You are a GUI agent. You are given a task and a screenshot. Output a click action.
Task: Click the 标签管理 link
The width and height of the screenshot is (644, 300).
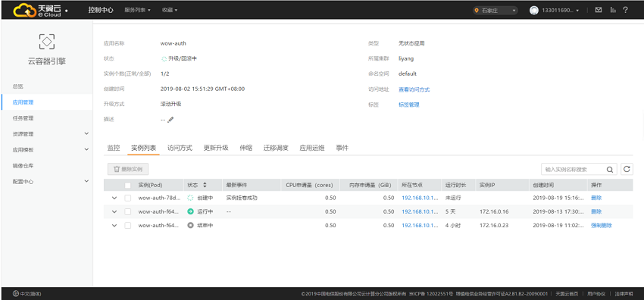tap(409, 105)
